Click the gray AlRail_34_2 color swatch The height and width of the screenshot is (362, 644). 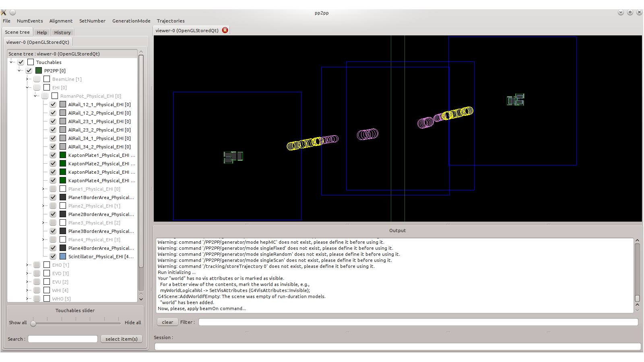coord(63,147)
